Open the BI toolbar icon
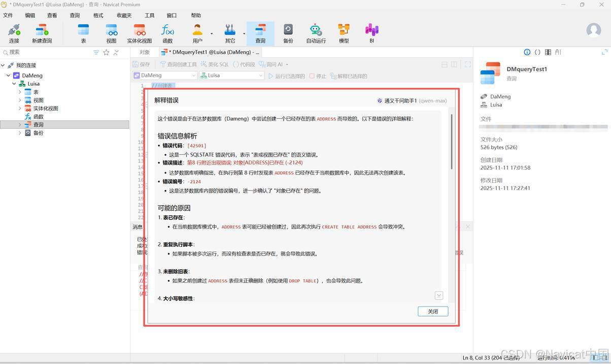The image size is (611, 364). (x=372, y=33)
